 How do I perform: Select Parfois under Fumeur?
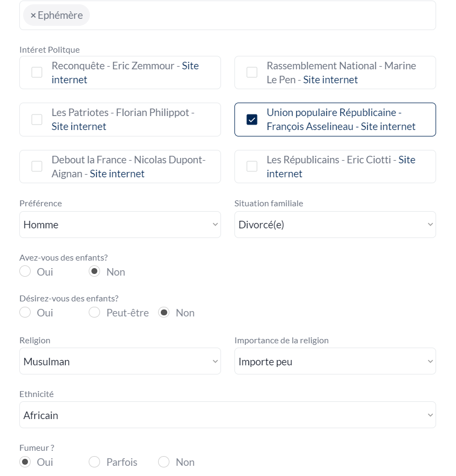pos(95,461)
